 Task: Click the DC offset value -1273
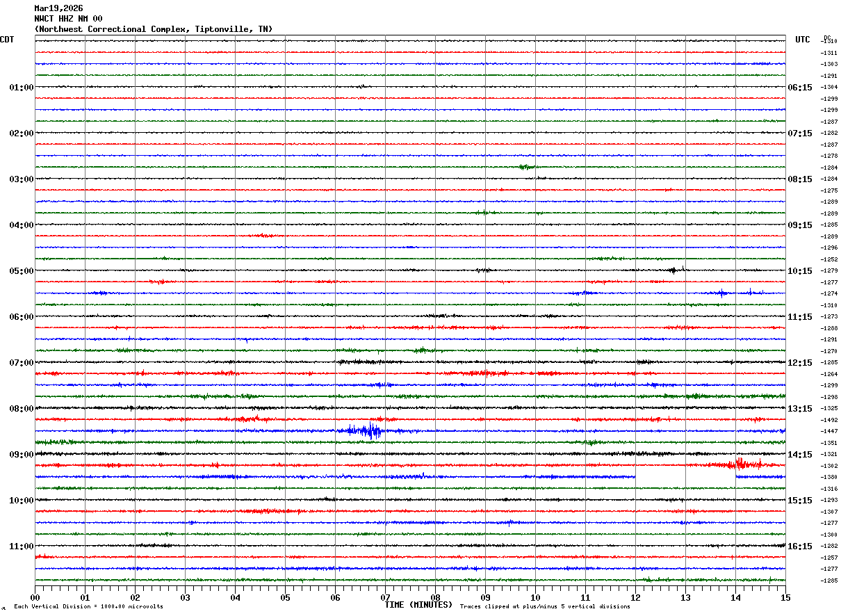tap(829, 317)
